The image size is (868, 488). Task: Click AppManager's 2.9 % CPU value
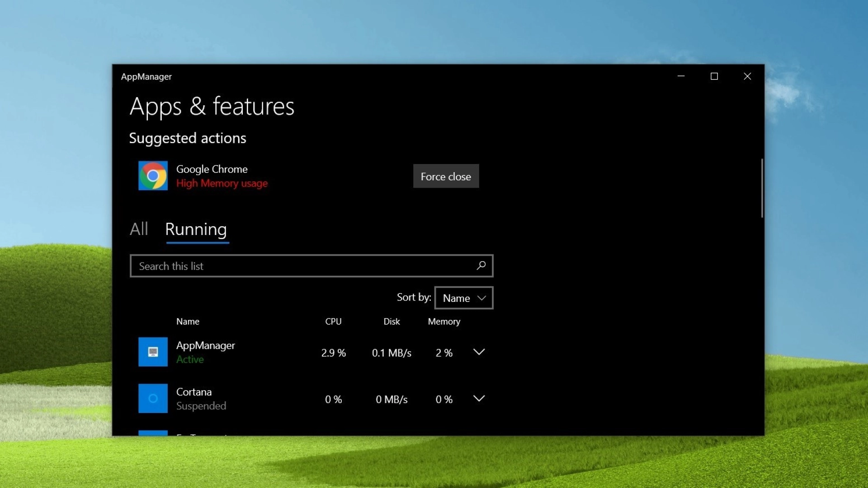click(333, 353)
